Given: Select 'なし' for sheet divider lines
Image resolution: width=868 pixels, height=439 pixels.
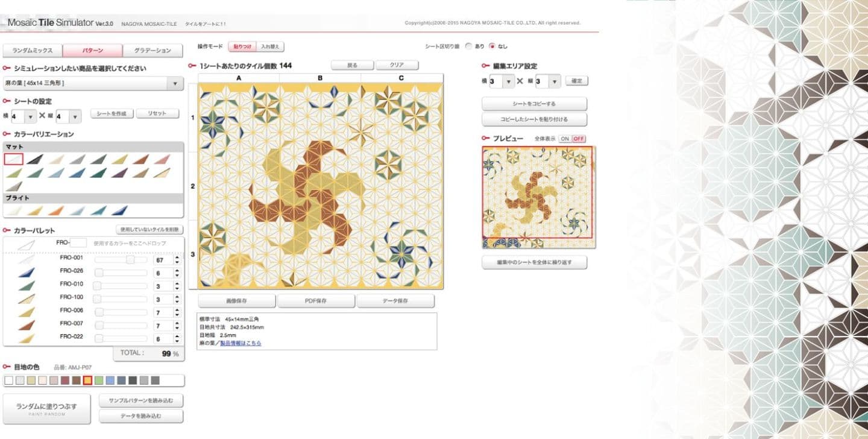Looking at the screenshot, I should pos(492,46).
